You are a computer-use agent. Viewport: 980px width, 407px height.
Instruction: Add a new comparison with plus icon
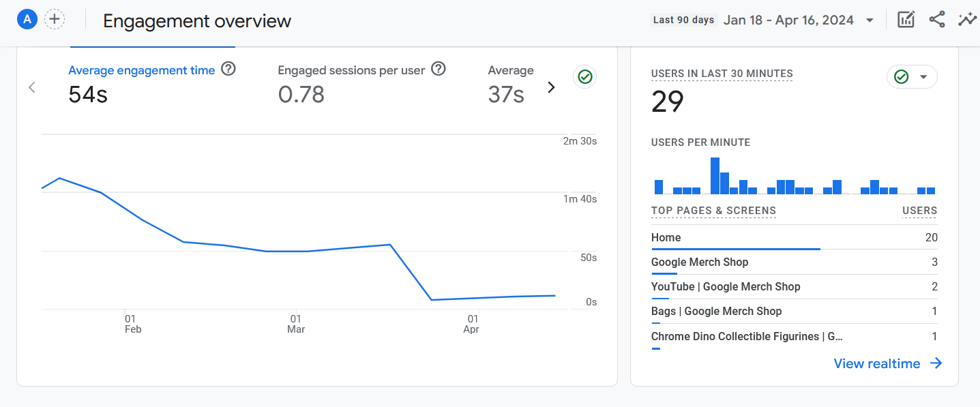coord(55,19)
